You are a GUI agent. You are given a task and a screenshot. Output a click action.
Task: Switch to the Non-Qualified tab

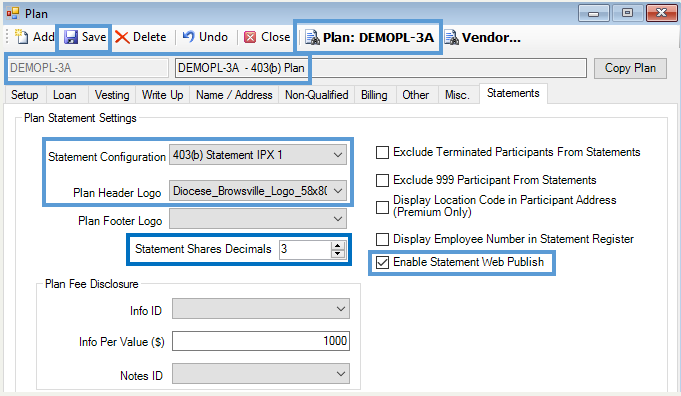pyautogui.click(x=317, y=95)
